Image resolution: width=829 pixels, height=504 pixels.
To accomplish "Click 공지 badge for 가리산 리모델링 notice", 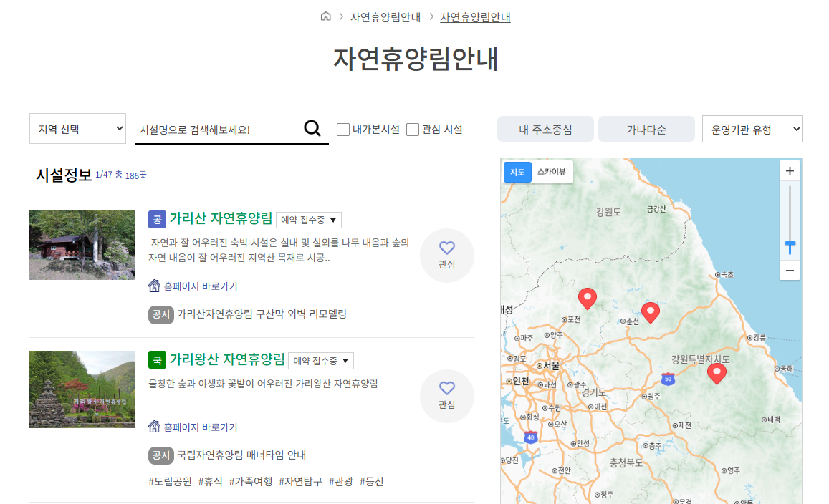I will tap(160, 314).
